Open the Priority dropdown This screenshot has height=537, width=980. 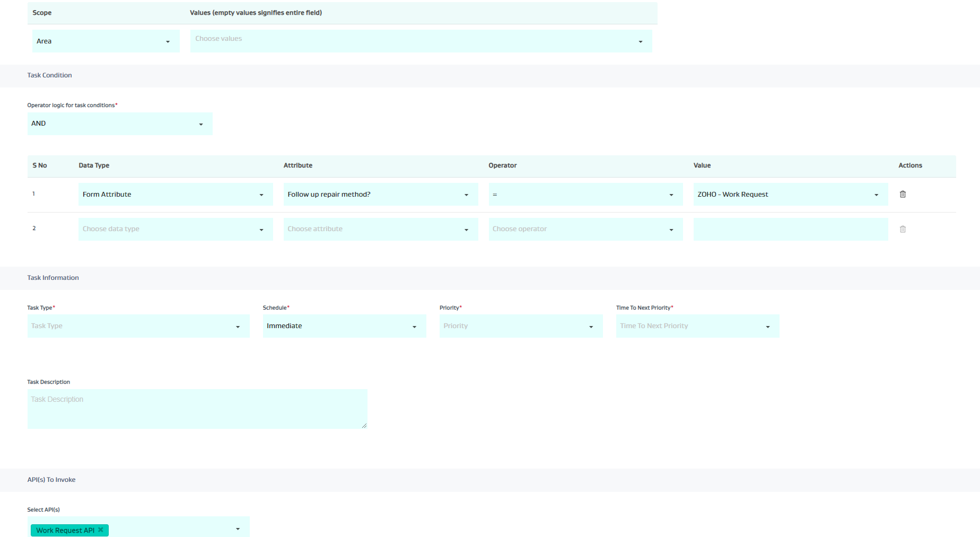[521, 326]
